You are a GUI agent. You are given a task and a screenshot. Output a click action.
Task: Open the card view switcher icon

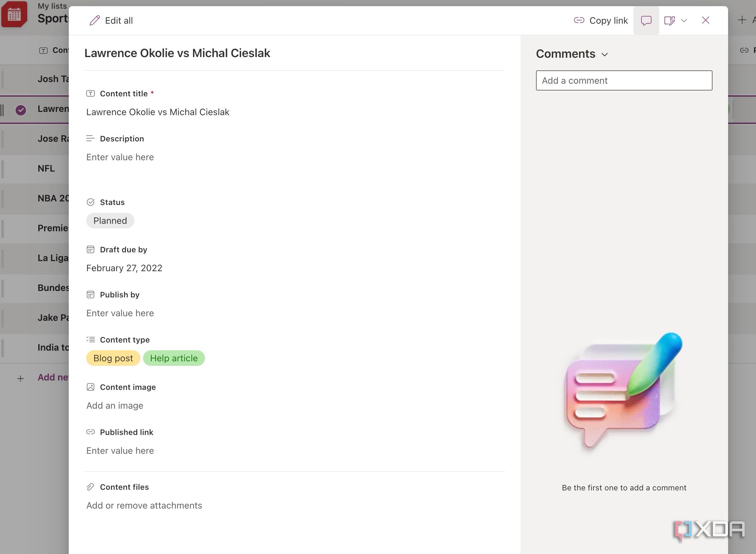coord(670,20)
